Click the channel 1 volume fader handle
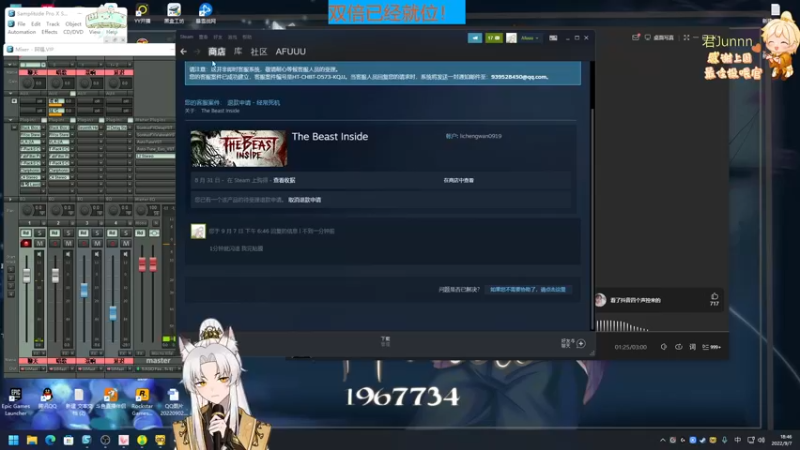The width and height of the screenshot is (800, 450). pyautogui.click(x=27, y=276)
